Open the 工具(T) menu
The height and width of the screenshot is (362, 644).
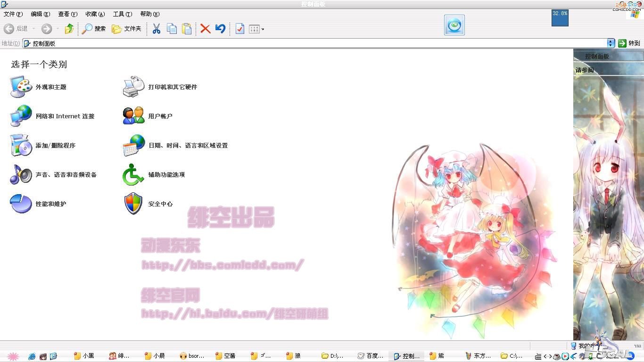click(x=123, y=14)
